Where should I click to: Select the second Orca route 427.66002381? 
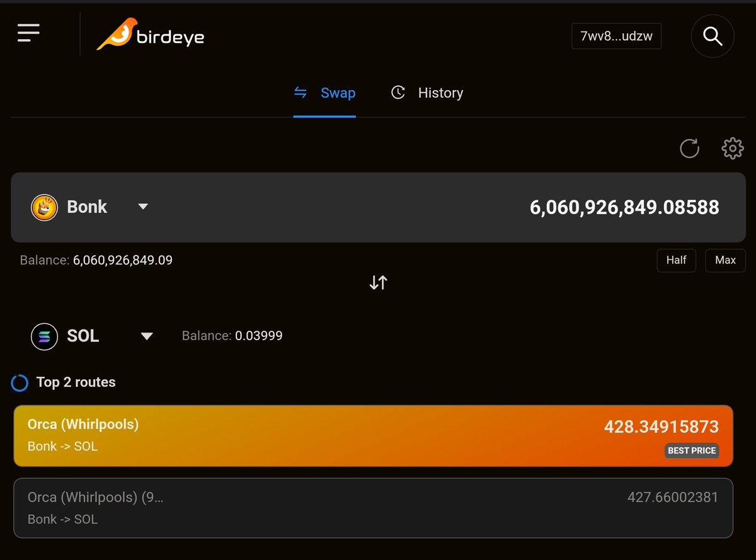374,508
